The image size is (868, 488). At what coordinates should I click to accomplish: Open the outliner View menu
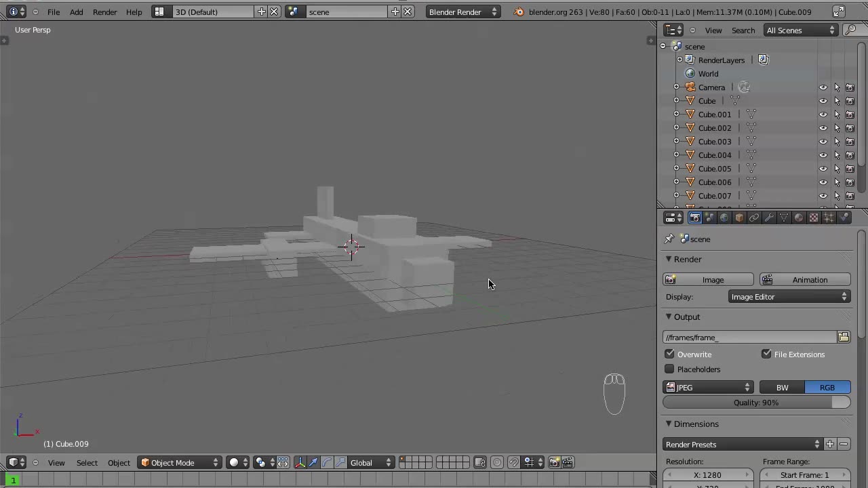[713, 30]
